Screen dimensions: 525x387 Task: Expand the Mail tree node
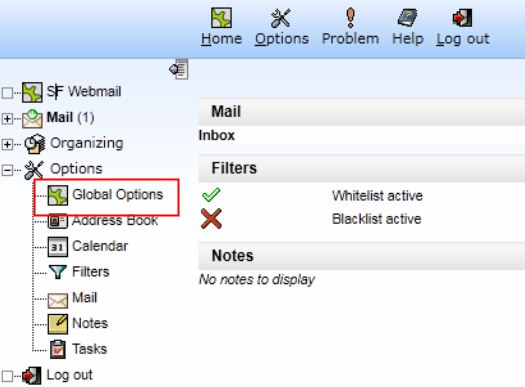click(7, 119)
